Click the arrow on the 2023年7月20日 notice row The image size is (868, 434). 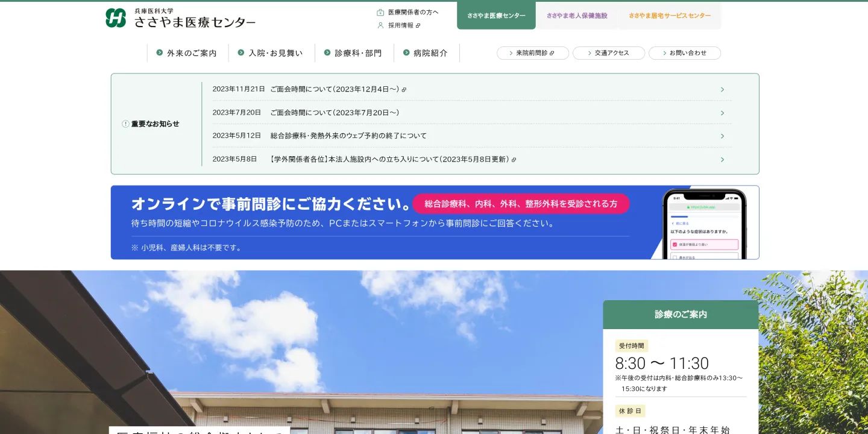pyautogui.click(x=722, y=113)
